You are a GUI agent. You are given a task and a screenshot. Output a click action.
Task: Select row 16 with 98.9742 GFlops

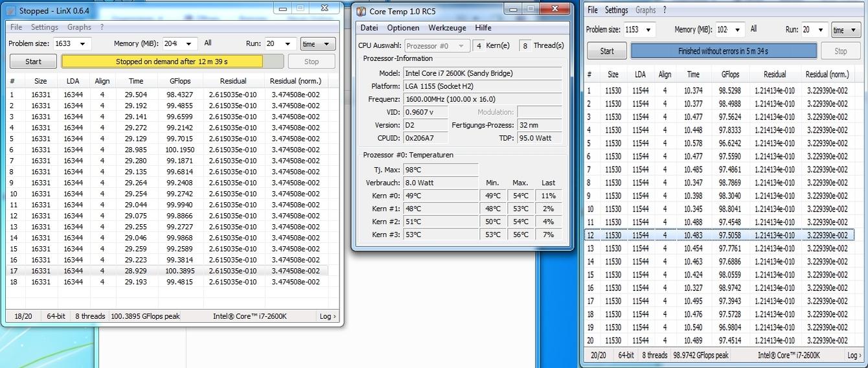coord(720,288)
